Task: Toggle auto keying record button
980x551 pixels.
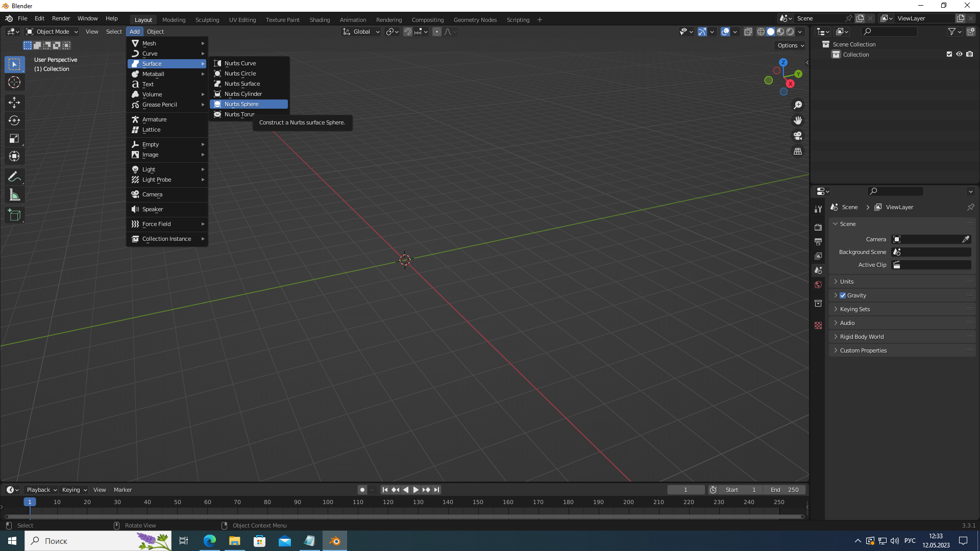Action: [362, 490]
